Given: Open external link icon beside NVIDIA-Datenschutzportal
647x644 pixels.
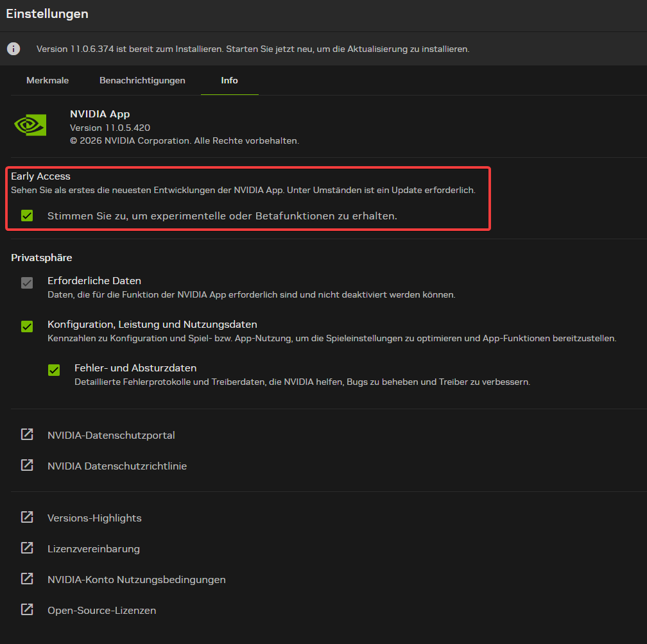Looking at the screenshot, I should 27,434.
